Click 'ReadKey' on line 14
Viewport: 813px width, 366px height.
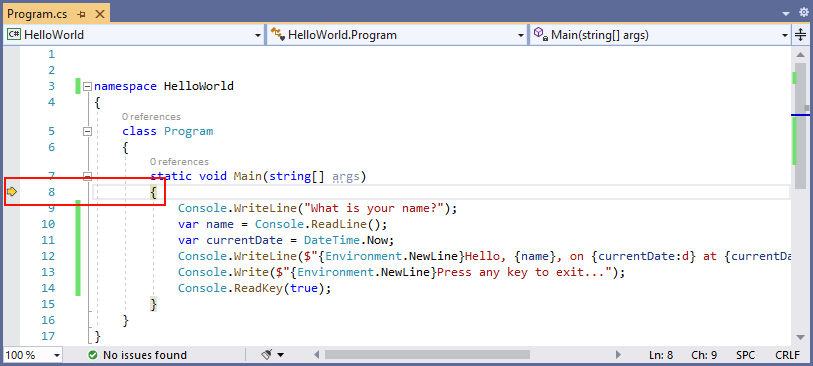[259, 288]
